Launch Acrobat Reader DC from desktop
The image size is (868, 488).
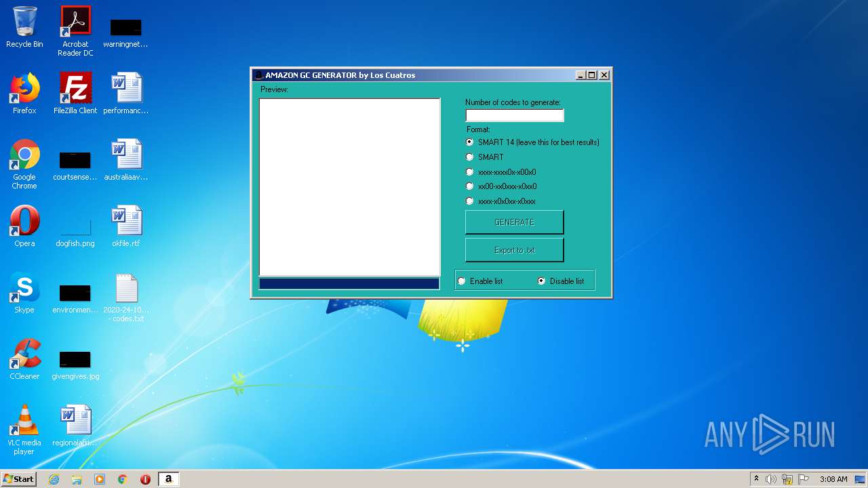75,31
